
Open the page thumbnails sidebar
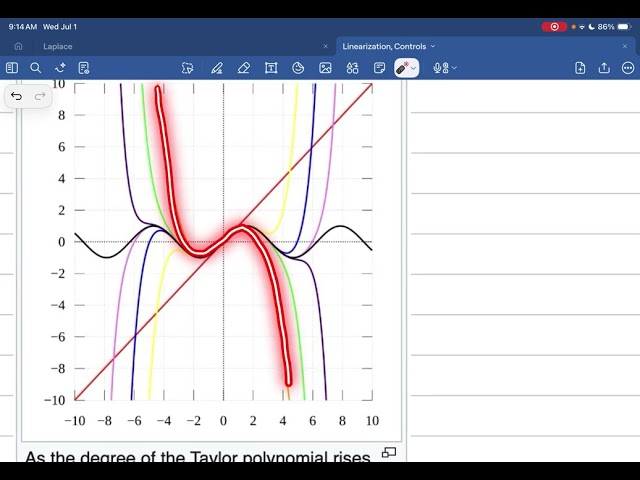[x=12, y=68]
